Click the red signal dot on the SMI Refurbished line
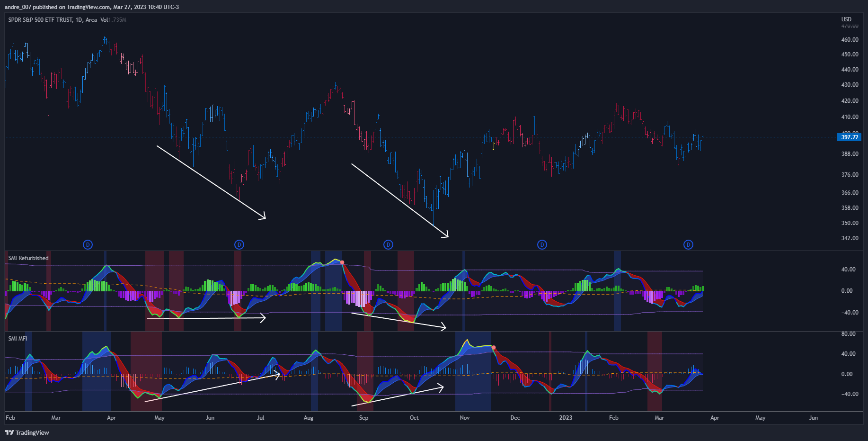The height and width of the screenshot is (441, 868). click(342, 262)
